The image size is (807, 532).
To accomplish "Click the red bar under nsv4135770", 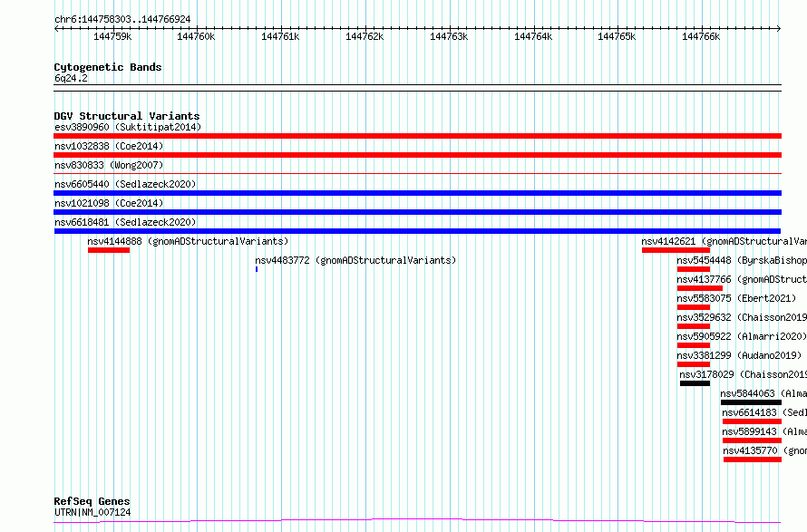I will [x=753, y=459].
